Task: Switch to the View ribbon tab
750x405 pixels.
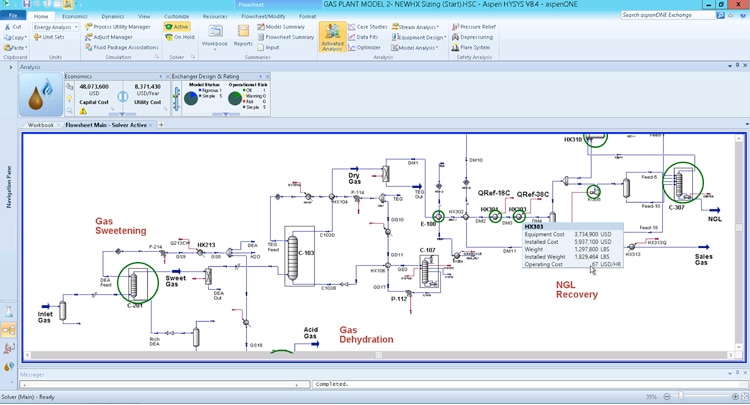Action: (143, 16)
